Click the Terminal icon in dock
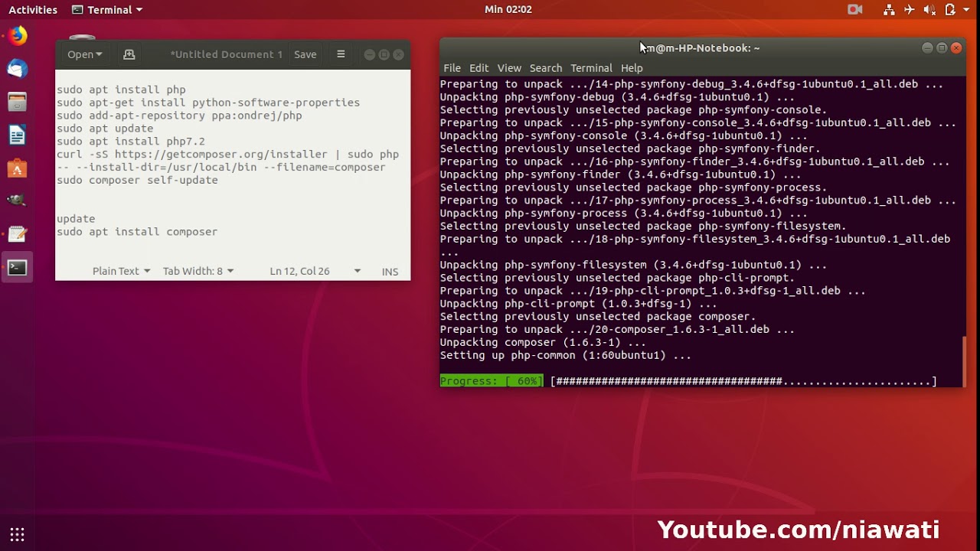This screenshot has width=980, height=551. [17, 268]
